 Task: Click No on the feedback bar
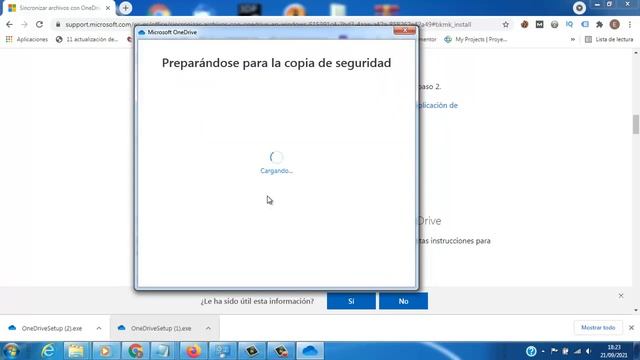click(x=403, y=301)
